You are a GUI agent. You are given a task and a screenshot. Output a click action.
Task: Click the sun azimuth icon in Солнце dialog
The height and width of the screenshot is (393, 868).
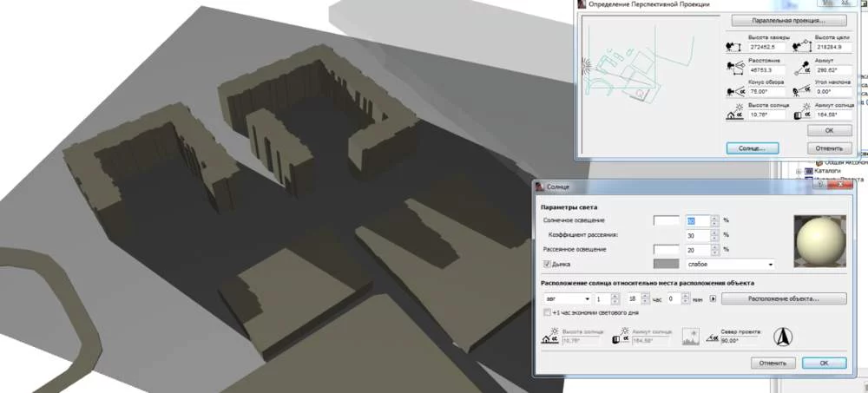point(618,337)
